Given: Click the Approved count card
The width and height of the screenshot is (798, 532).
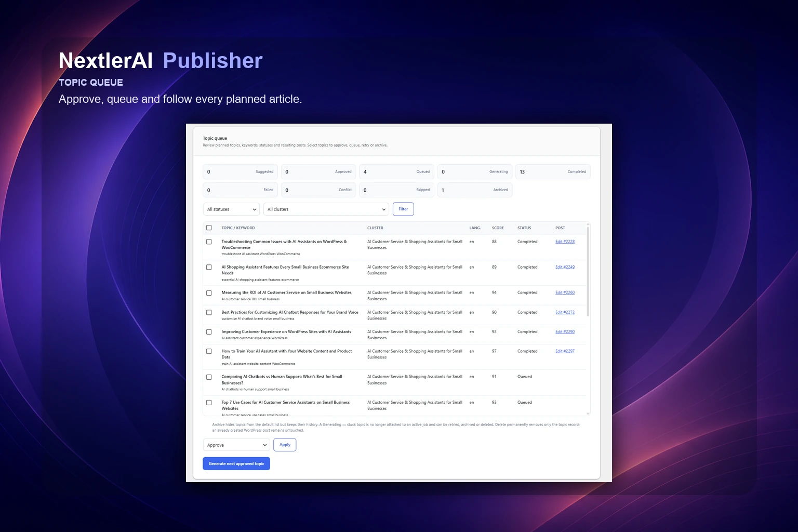Looking at the screenshot, I should tap(318, 172).
